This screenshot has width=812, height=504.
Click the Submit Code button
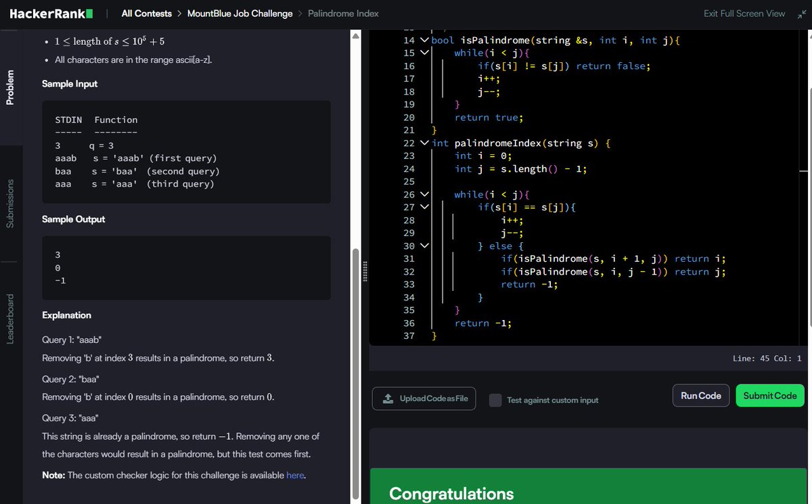pyautogui.click(x=770, y=395)
